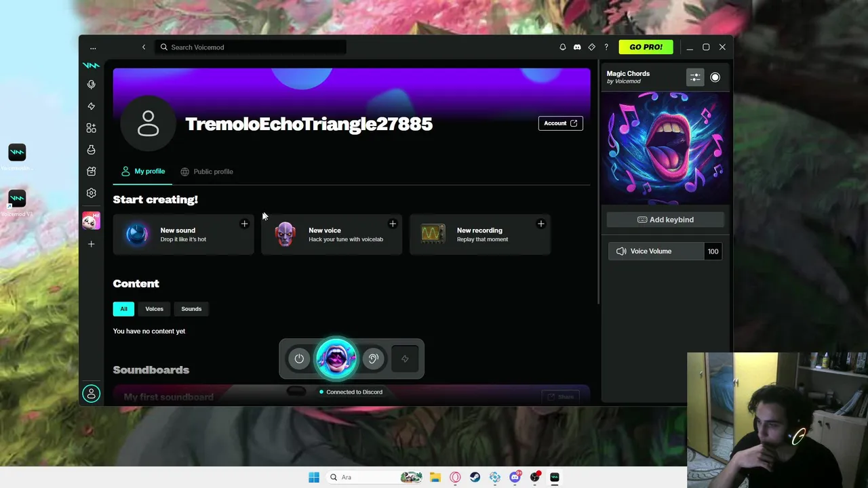Image resolution: width=868 pixels, height=488 pixels.
Task: Create a New voice card
Action: 332,235
